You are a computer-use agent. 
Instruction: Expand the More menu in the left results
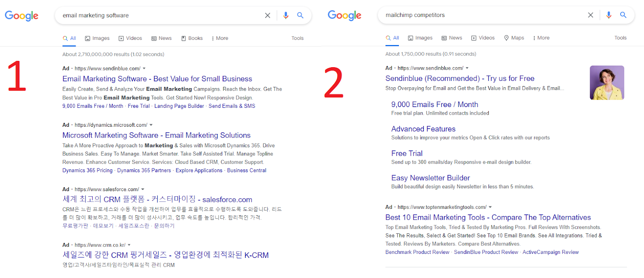(220, 38)
